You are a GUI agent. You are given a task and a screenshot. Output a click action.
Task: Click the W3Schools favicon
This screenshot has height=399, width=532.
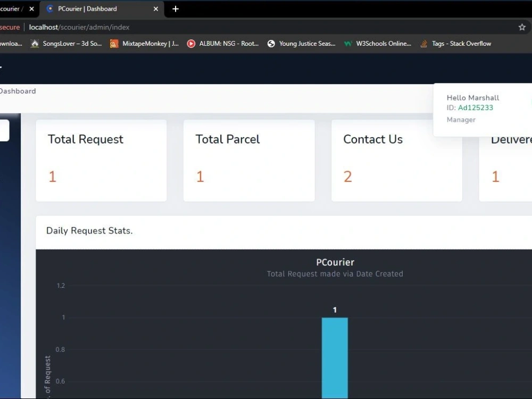pos(348,44)
